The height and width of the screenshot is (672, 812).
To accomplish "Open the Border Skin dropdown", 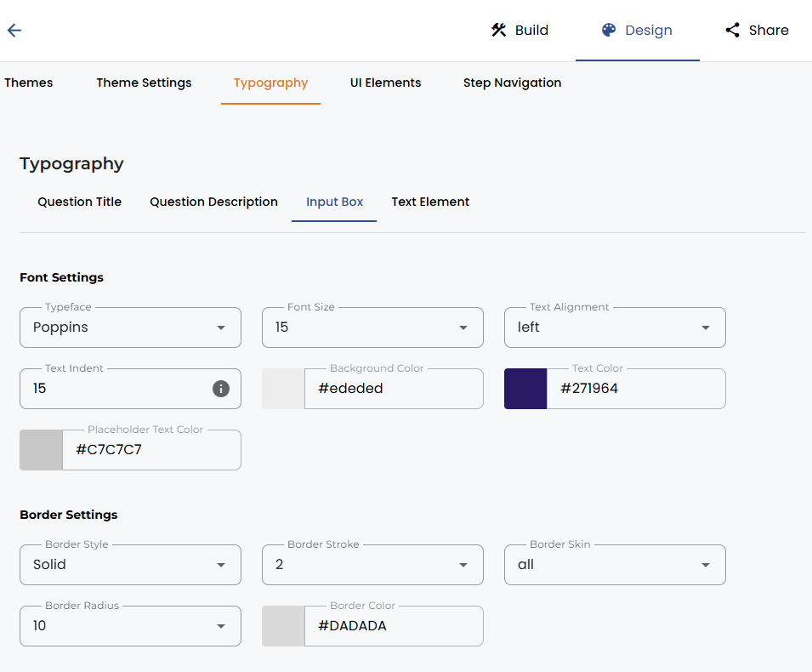I will (x=616, y=565).
